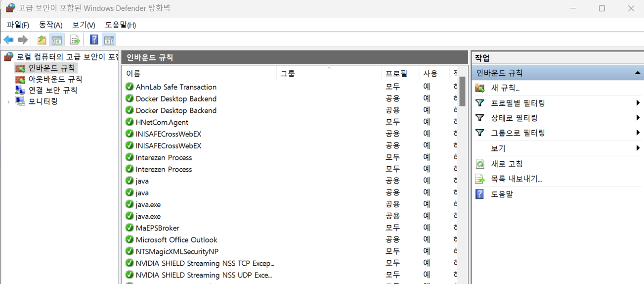The image size is (644, 284).
Task: Click the 새 규칙... action link
Action: (505, 88)
